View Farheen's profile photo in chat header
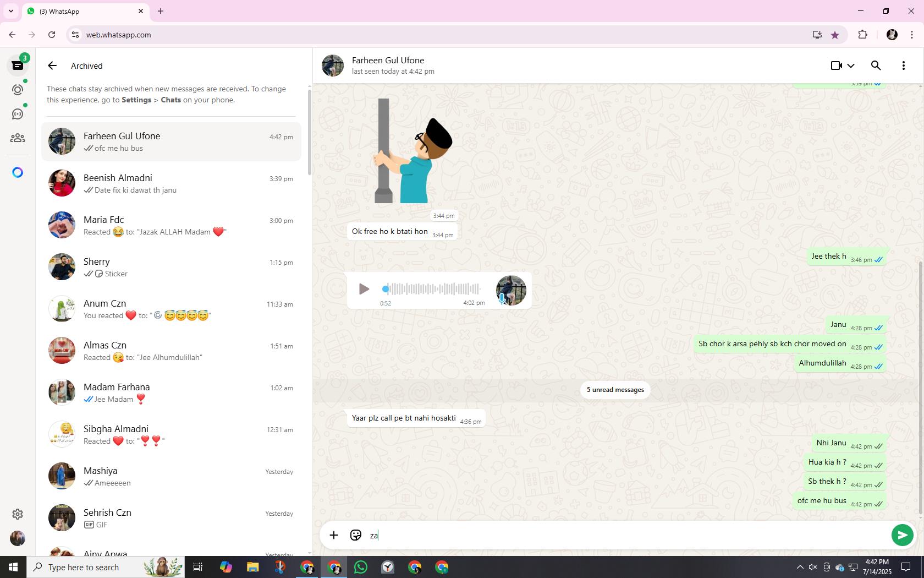This screenshot has width=924, height=578. (333, 66)
